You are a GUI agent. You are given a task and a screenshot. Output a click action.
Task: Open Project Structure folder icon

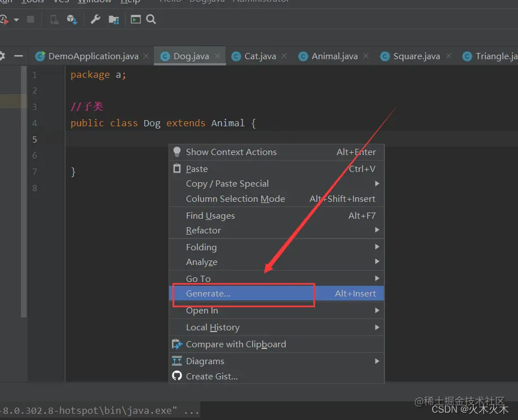[114, 20]
